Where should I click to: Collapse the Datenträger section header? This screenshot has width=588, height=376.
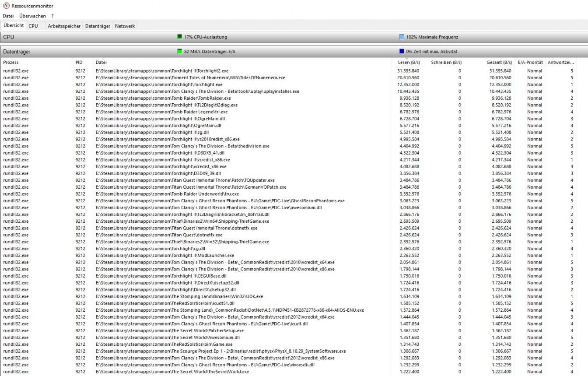pyautogui.click(x=294, y=52)
